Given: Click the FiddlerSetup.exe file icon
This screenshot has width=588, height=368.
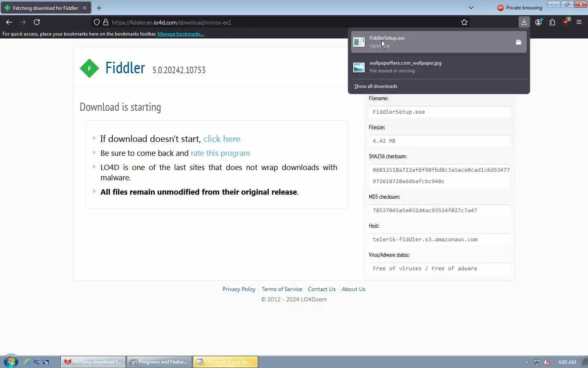Looking at the screenshot, I should point(359,42).
